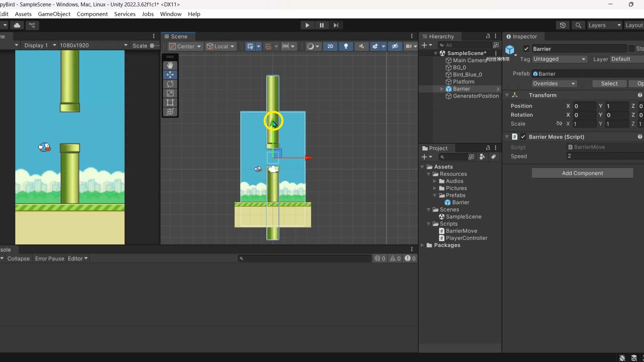Expand the Barrier object in Hierarchy
This screenshot has width=644, height=362.
[x=442, y=89]
